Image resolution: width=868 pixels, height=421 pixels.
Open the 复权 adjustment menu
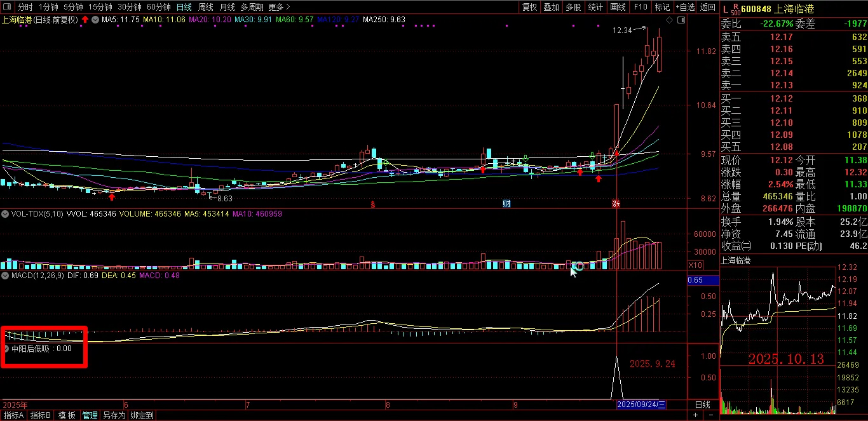[x=529, y=7]
